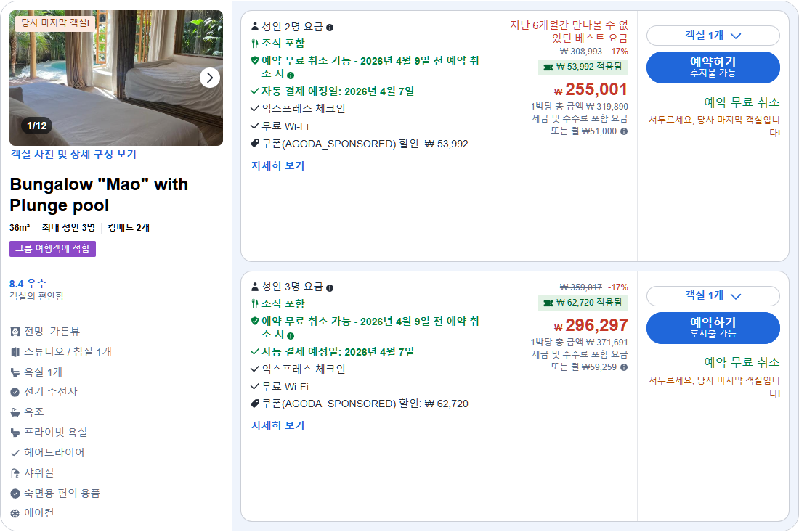This screenshot has width=799, height=532.
Task: Click the garden view 전망 icon
Action: [15, 332]
